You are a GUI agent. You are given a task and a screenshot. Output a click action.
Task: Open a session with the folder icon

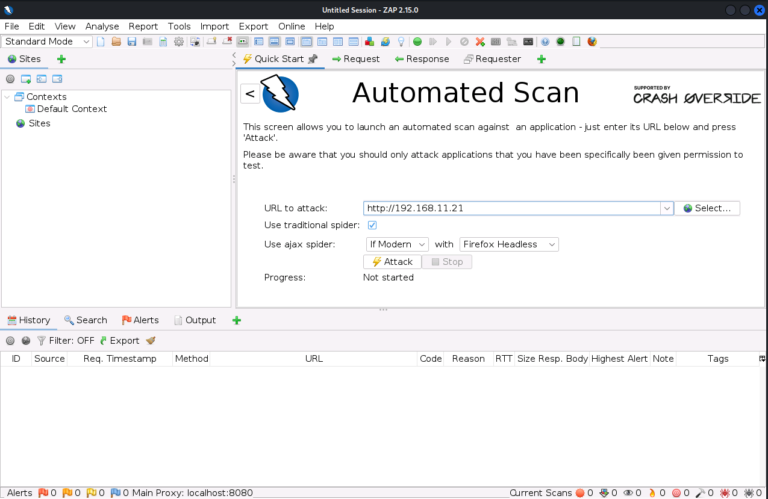click(116, 42)
